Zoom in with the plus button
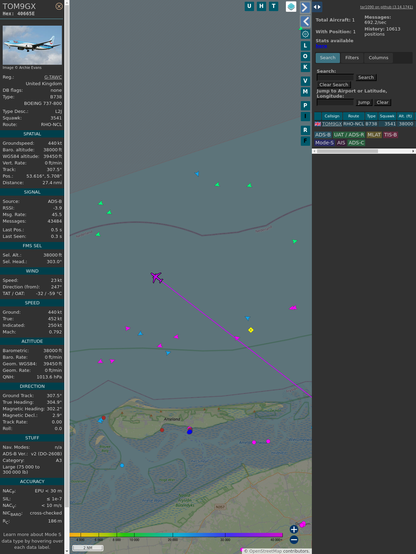Screen dimensions: 416x554 point(294,529)
